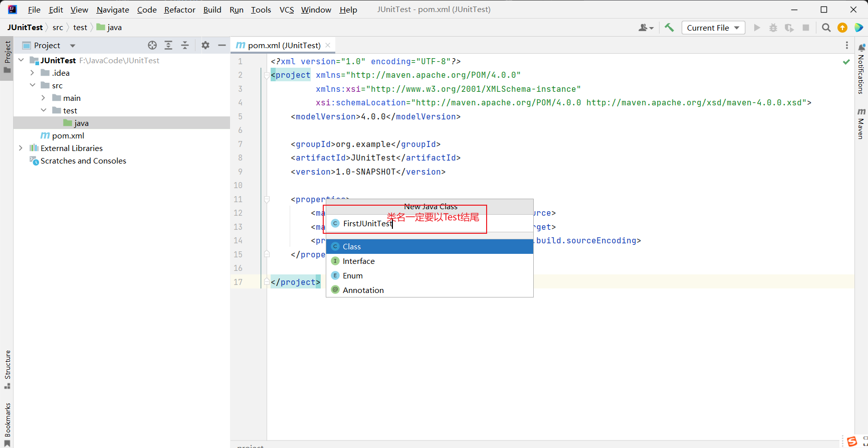This screenshot has width=868, height=448.
Task: Open the Maven tool window
Action: point(861,123)
